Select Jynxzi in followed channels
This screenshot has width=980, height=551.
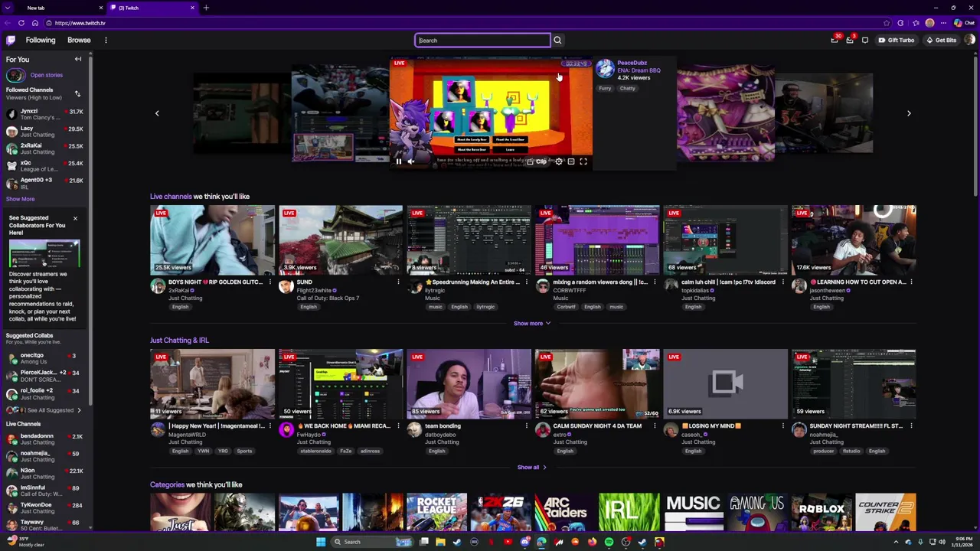point(44,114)
